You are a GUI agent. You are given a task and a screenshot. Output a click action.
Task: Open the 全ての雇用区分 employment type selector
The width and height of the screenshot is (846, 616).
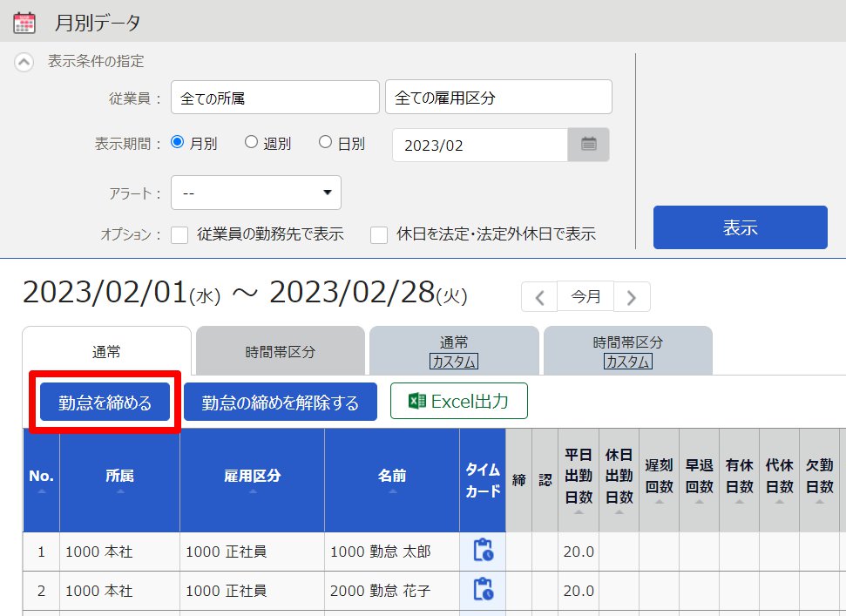pyautogui.click(x=498, y=97)
